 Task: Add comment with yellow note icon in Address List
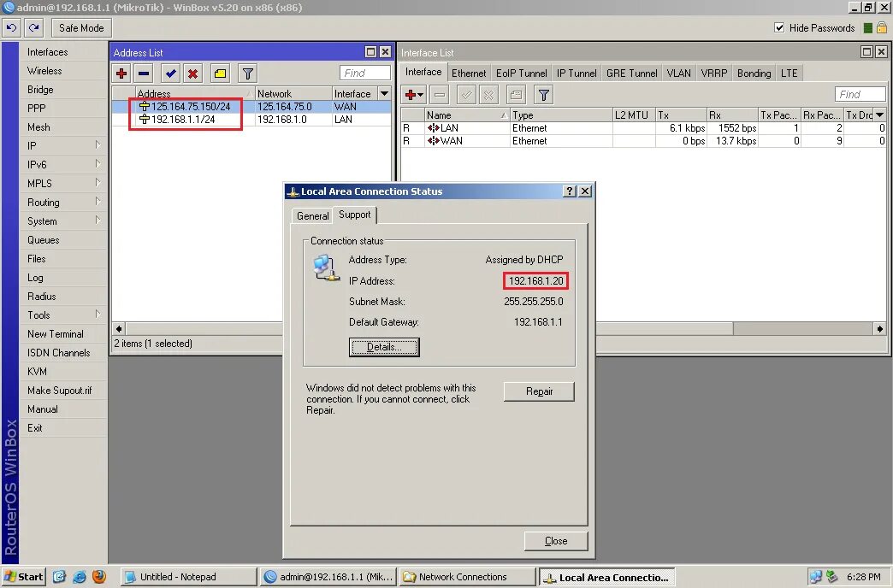(220, 73)
